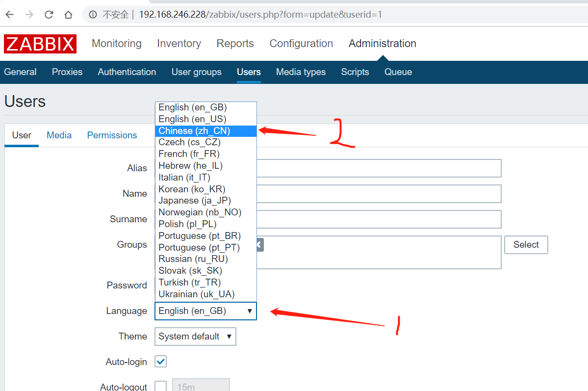Click the Zabbix logo
Screen dimensions: 588x391
pos(40,44)
